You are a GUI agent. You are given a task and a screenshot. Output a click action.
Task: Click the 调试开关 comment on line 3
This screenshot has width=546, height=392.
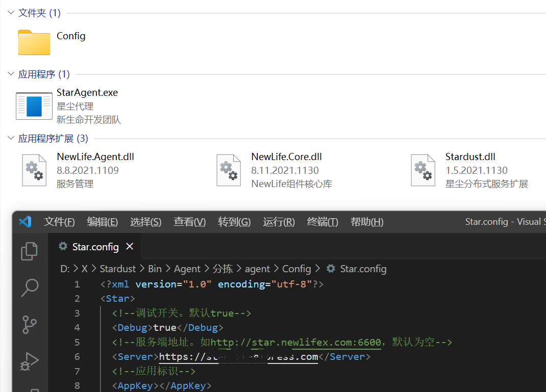point(181,313)
